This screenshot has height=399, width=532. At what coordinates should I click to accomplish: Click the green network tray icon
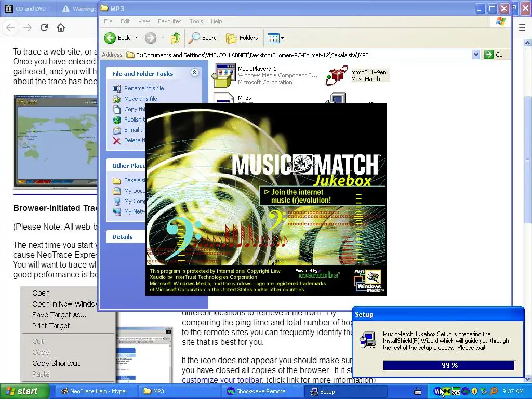(x=447, y=391)
